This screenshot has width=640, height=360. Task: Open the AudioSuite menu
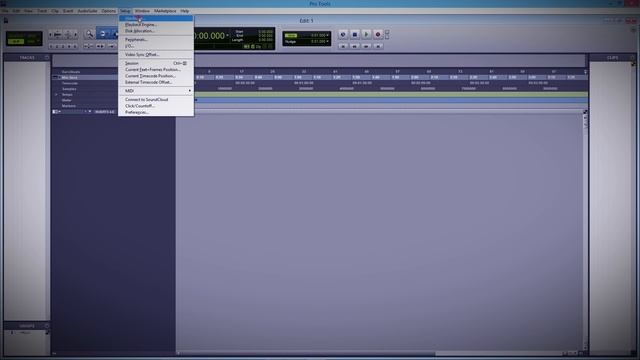87,11
